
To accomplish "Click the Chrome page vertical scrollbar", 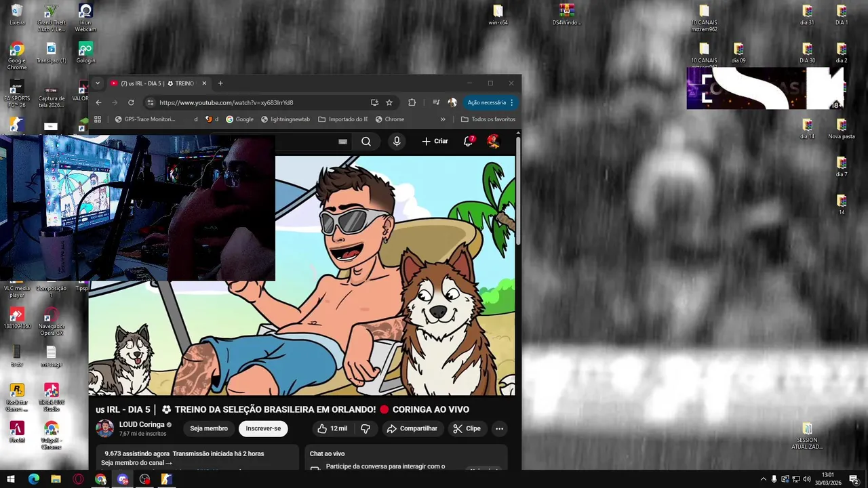I will pos(518,192).
